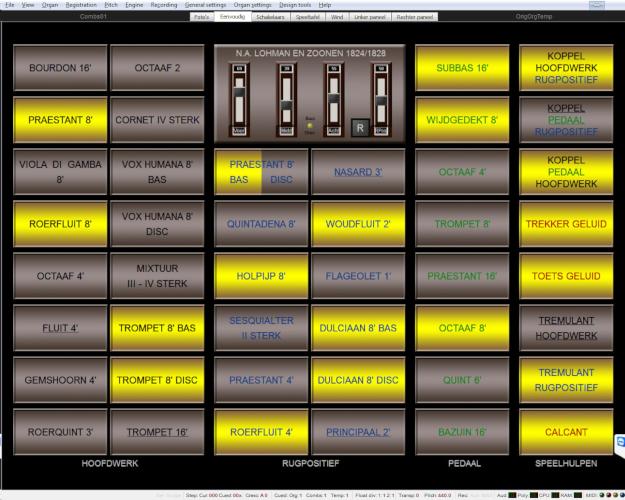The height and width of the screenshot is (500, 625).
Task: Enable the TREMULANT HOOFDWERK stop
Action: click(566, 328)
